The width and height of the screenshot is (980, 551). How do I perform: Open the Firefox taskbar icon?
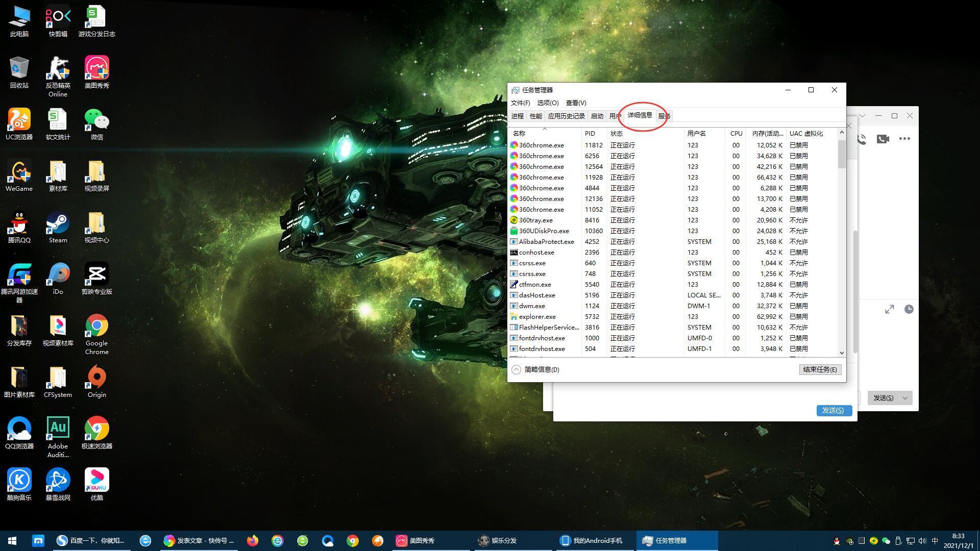point(253,540)
